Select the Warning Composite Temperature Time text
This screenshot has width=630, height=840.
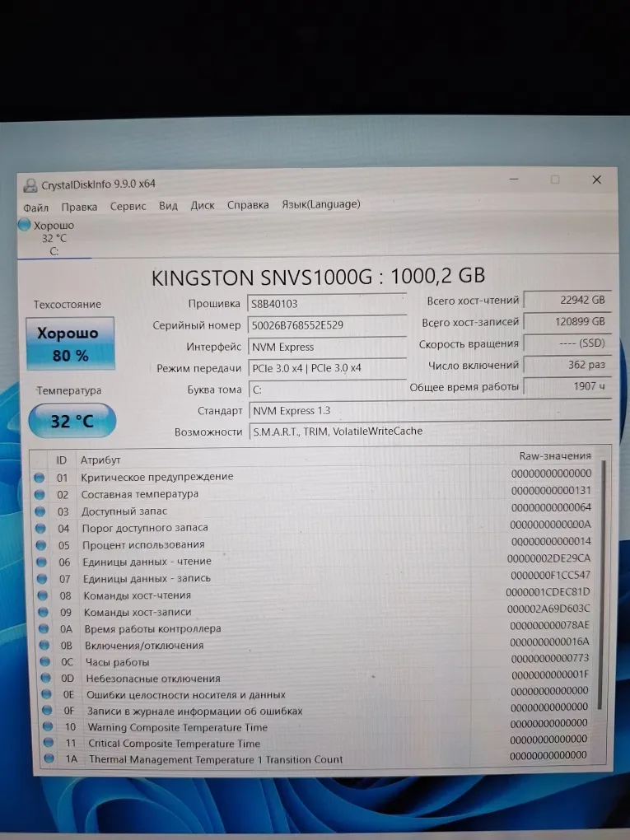pyautogui.click(x=178, y=727)
